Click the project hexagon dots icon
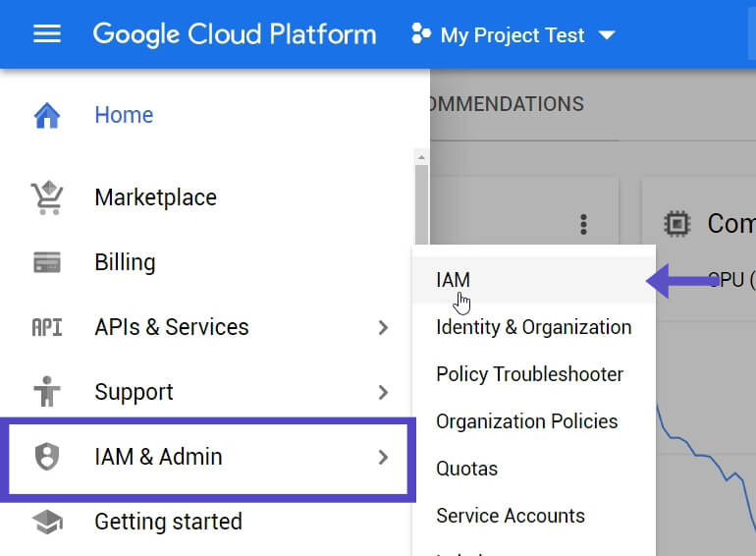The image size is (756, 556). pos(420,33)
